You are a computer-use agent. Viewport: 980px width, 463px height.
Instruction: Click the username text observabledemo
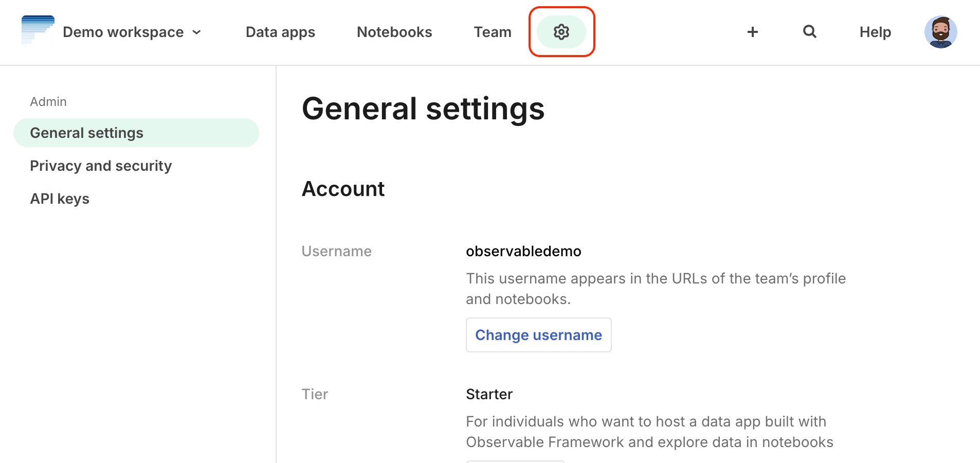point(523,251)
